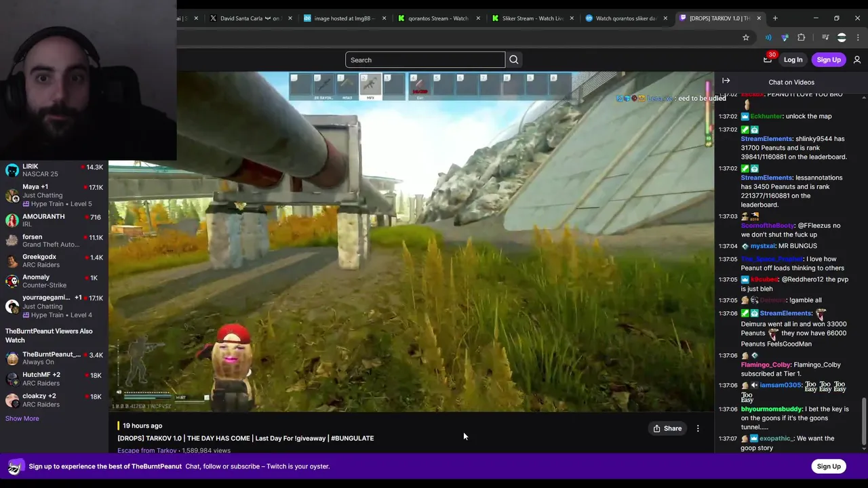Open the browser extensions puzzle icon
The image size is (868, 488).
(x=802, y=37)
